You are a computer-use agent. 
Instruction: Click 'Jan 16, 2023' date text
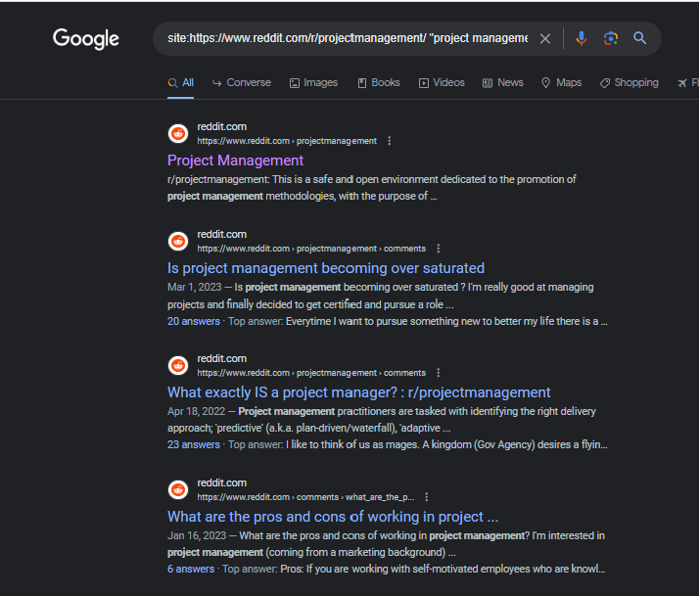197,536
